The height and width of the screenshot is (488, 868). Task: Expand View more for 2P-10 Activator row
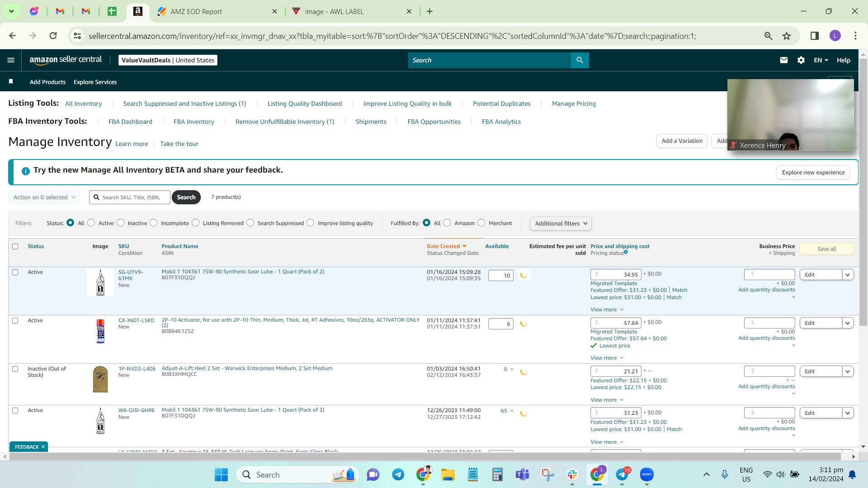click(607, 358)
